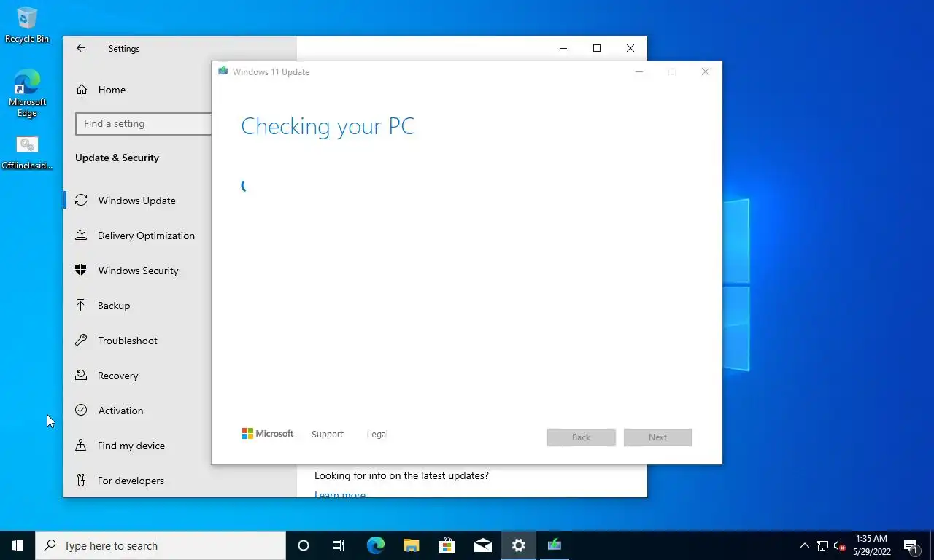Select Find my device in sidebar
Image resolution: width=934 pixels, height=560 pixels.
point(131,446)
